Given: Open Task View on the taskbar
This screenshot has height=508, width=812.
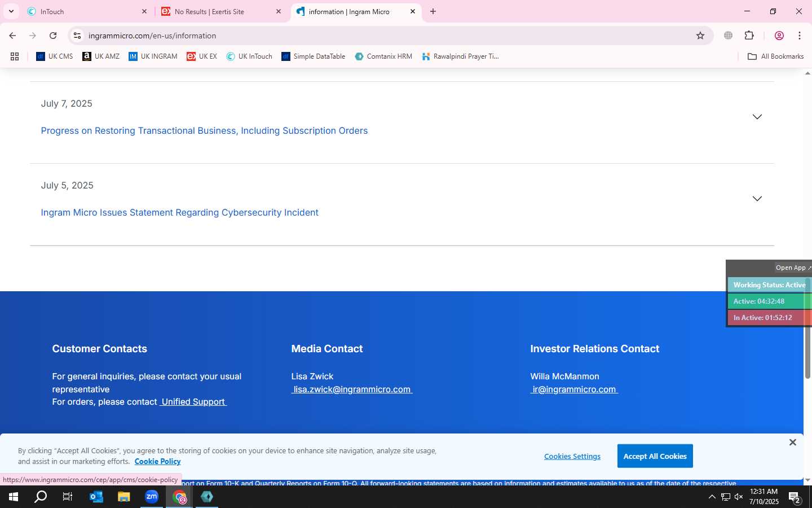Looking at the screenshot, I should [x=68, y=497].
